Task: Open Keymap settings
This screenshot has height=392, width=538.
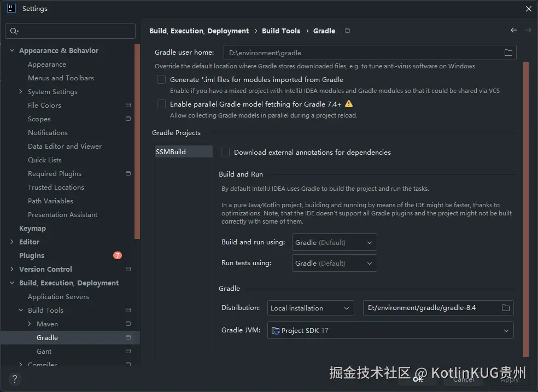Action: tap(32, 228)
